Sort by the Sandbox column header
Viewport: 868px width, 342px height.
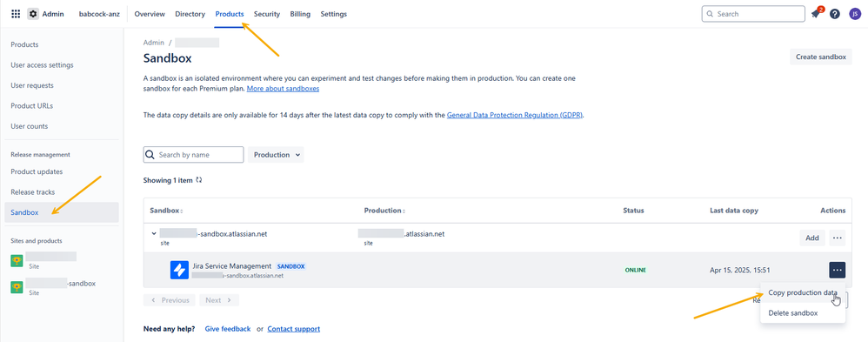tap(166, 211)
